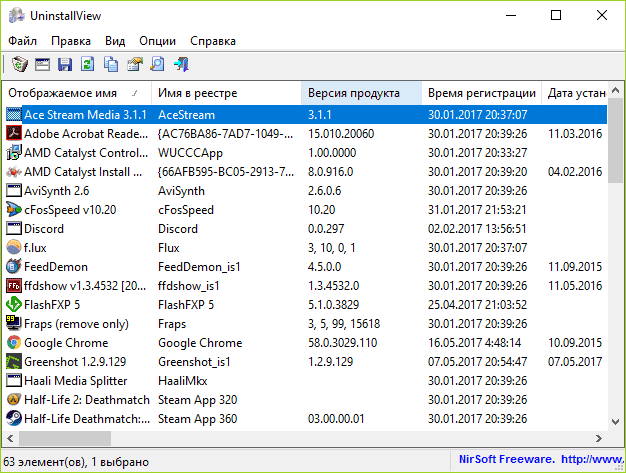The height and width of the screenshot is (473, 626).
Task: Copy selected items using the copy icon
Action: coord(110,65)
